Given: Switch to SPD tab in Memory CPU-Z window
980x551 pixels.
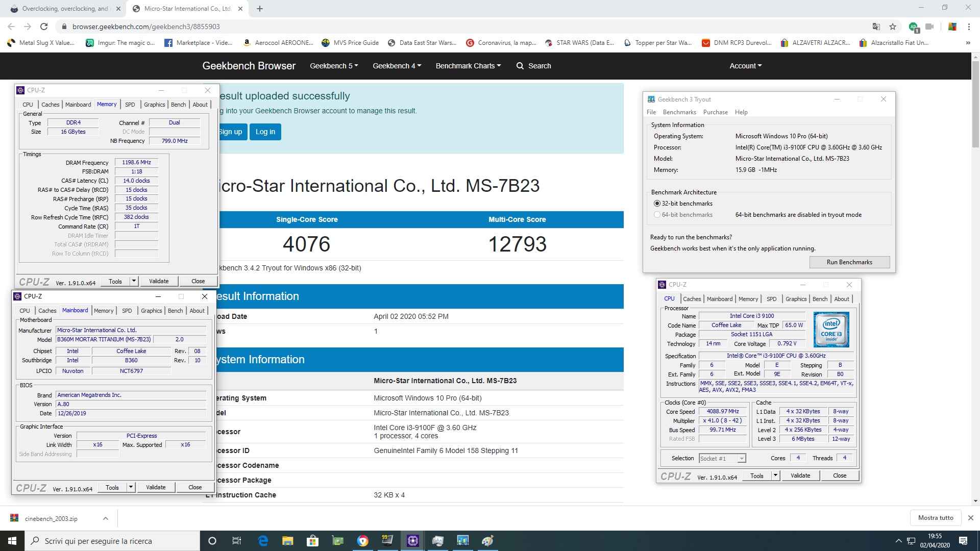Looking at the screenshot, I should pos(130,105).
